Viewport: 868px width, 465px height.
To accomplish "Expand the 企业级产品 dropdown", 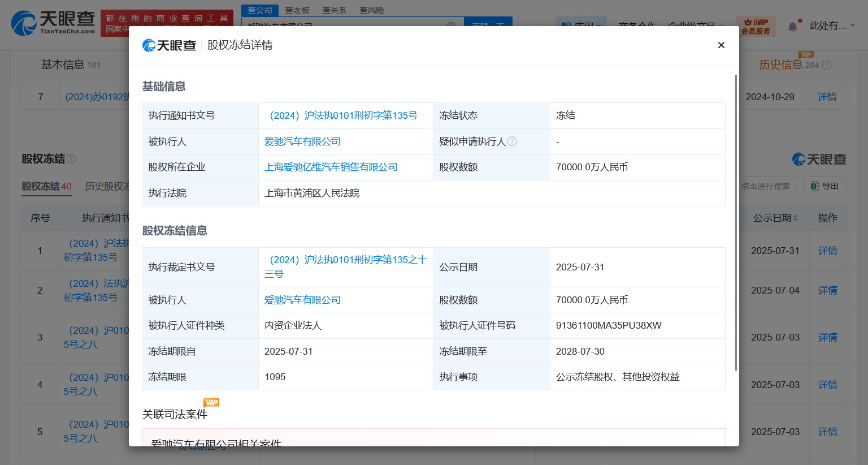I will 696,26.
